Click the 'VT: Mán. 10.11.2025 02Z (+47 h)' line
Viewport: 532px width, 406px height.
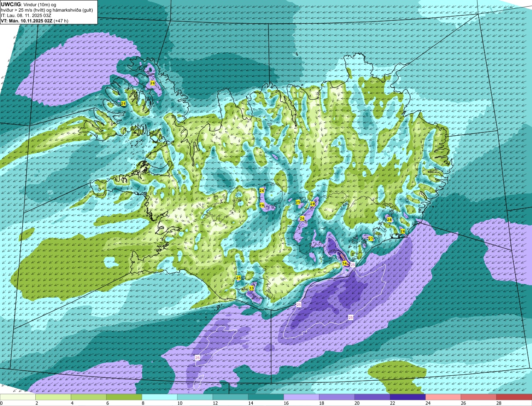pyautogui.click(x=34, y=20)
